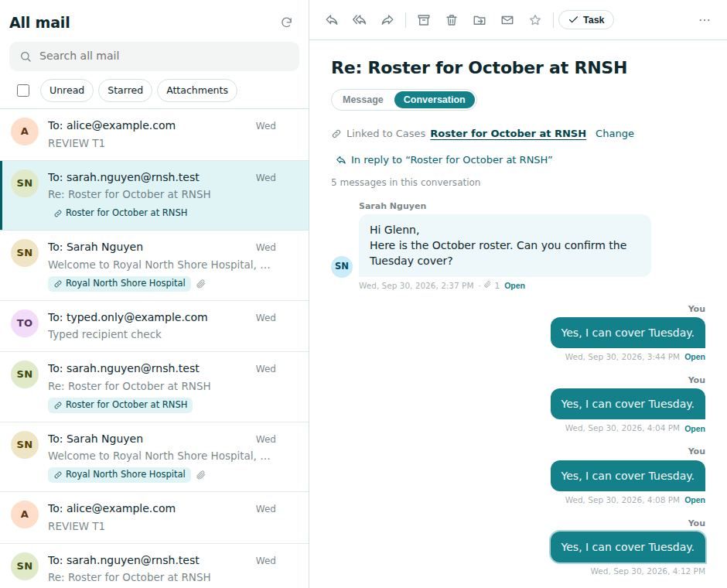Click the attachment paperclip on the 2:37 PM message
The height and width of the screenshot is (588, 727).
487,285
